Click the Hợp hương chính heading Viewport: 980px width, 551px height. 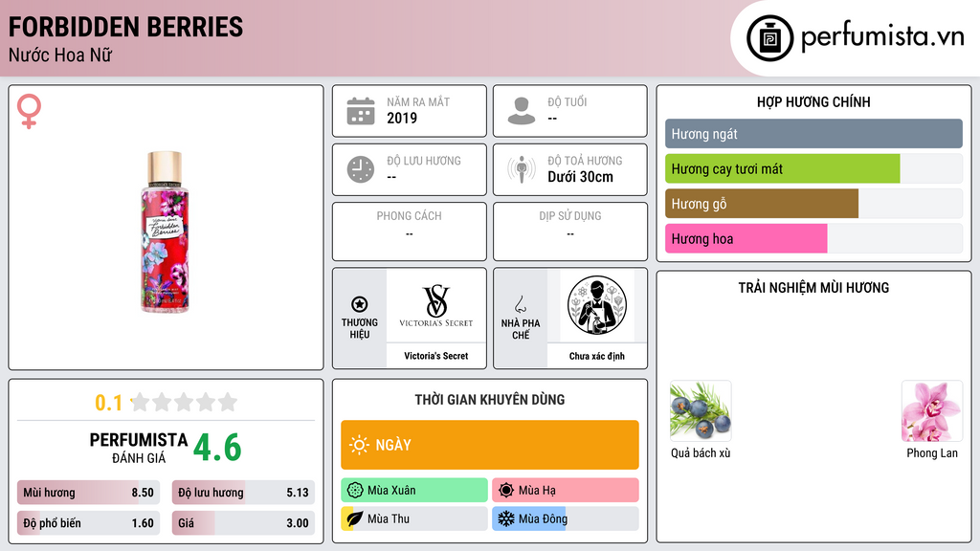coord(813,101)
